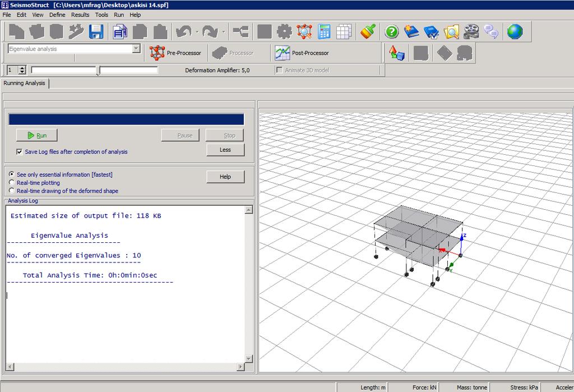Click the "Force: kN" status bar entry
The width and height of the screenshot is (574, 392).
(424, 388)
